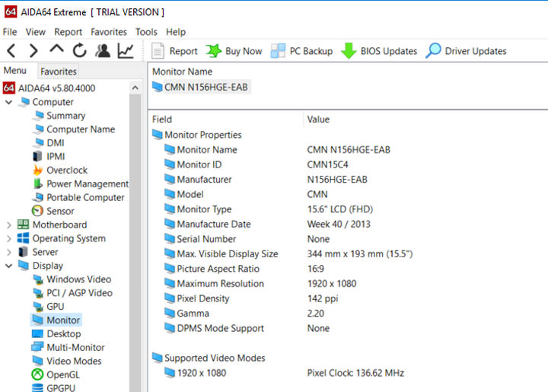Select the CMN N156HGE-EAB monitor entry
The height and width of the screenshot is (392, 548).
[x=205, y=88]
